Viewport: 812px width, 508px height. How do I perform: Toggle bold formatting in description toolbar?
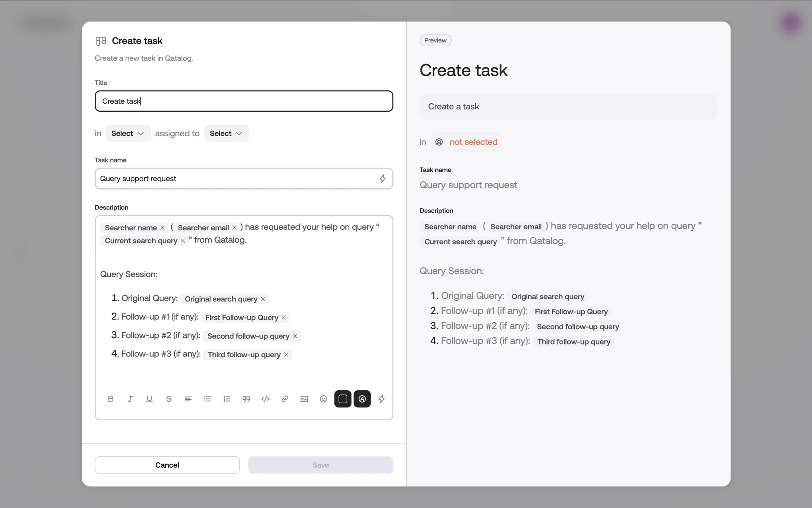(111, 399)
